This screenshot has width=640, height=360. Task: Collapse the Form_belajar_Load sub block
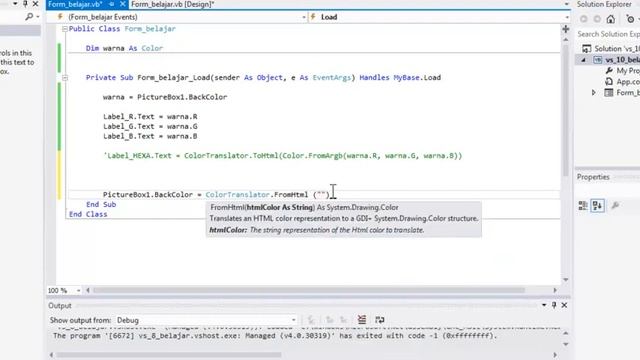coord(64,78)
